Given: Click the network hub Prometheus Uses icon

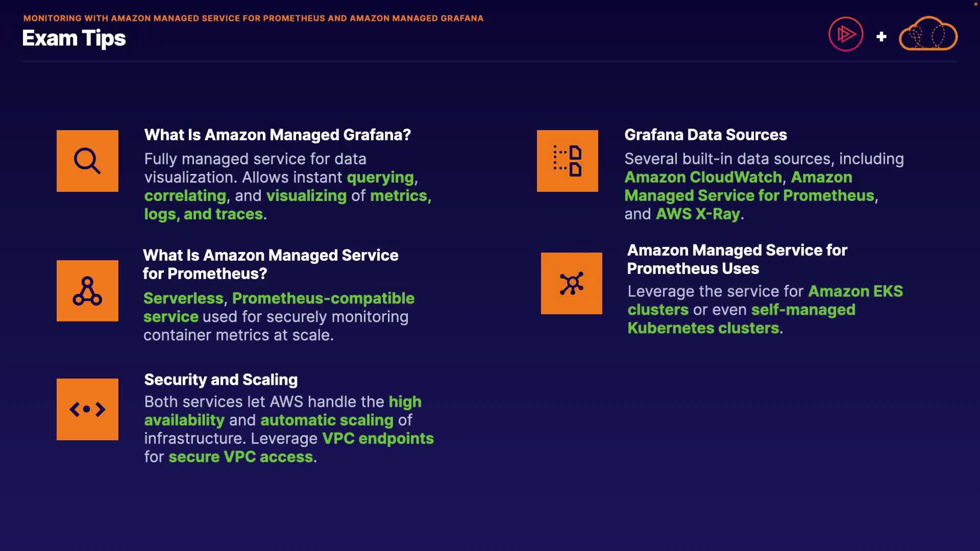Looking at the screenshot, I should click(x=572, y=284).
